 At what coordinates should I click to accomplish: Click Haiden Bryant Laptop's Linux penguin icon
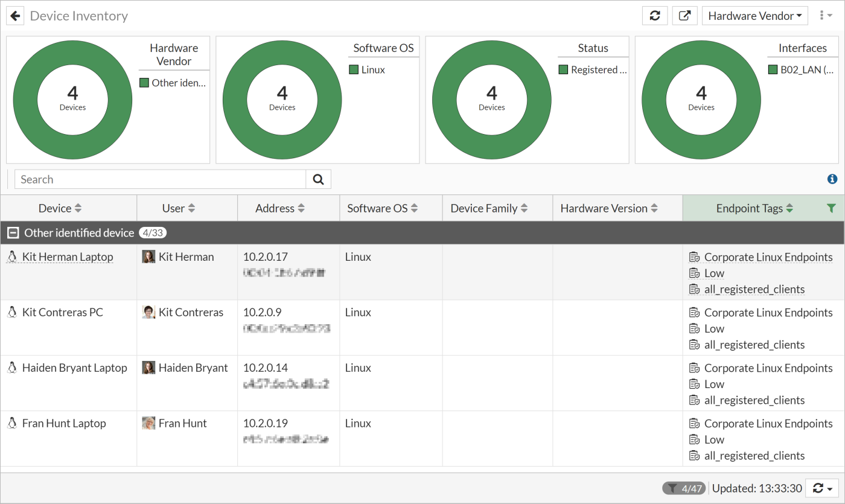point(11,368)
